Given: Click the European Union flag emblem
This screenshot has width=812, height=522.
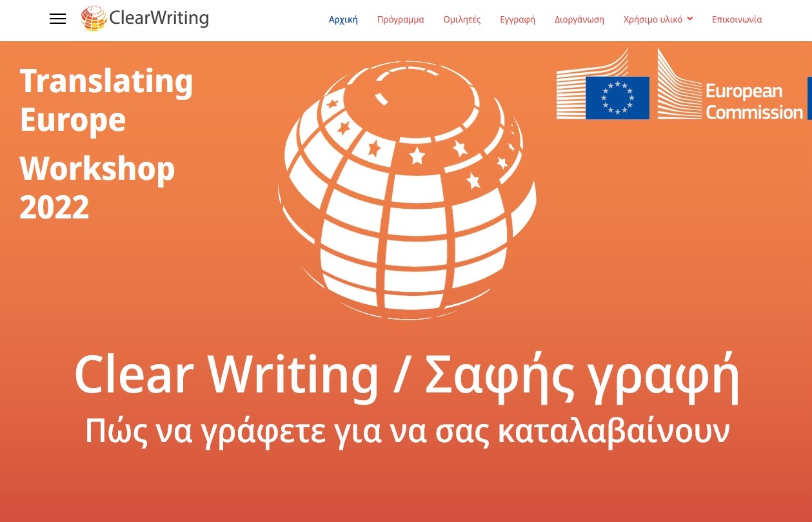Looking at the screenshot, I should point(617,97).
